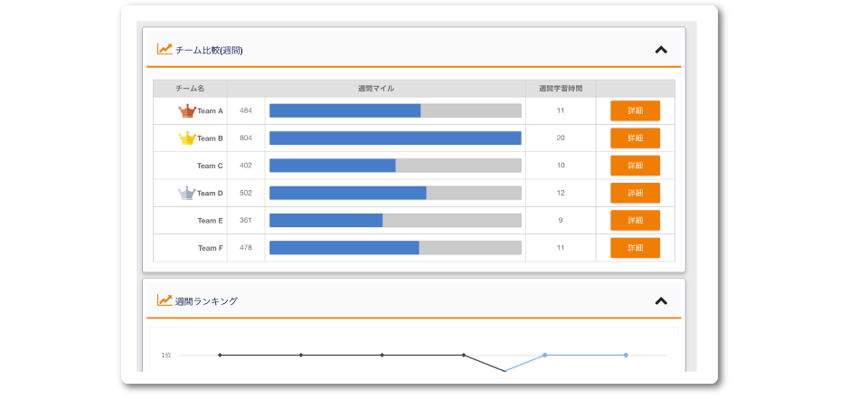Click the bronze crown icon beside Team A
This screenshot has height=400, width=868.
click(x=187, y=111)
